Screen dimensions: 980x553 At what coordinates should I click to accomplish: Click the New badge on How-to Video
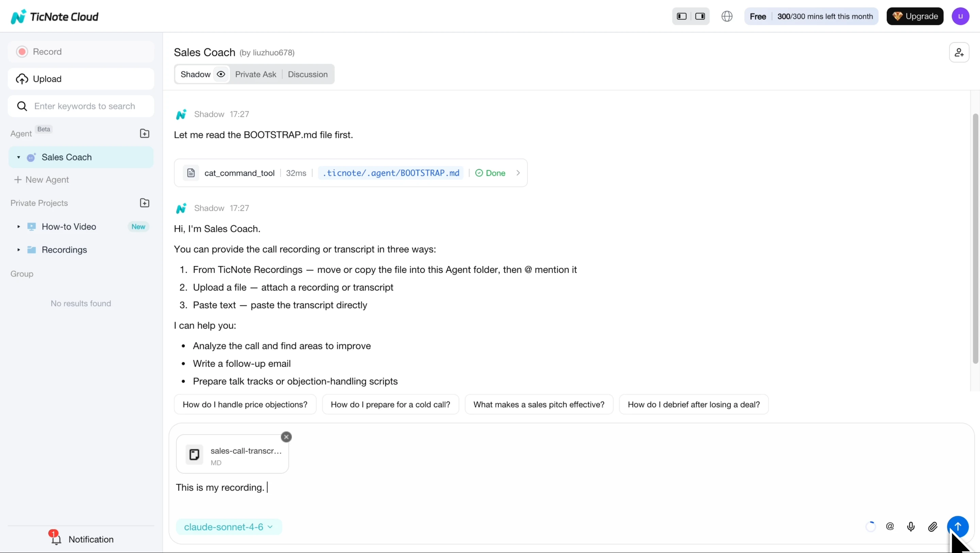click(138, 227)
